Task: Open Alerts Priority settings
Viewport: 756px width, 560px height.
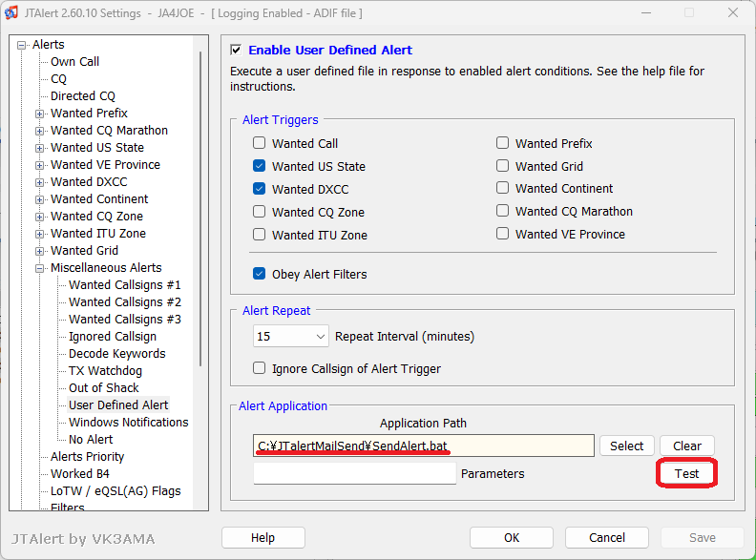Action: 87,456
